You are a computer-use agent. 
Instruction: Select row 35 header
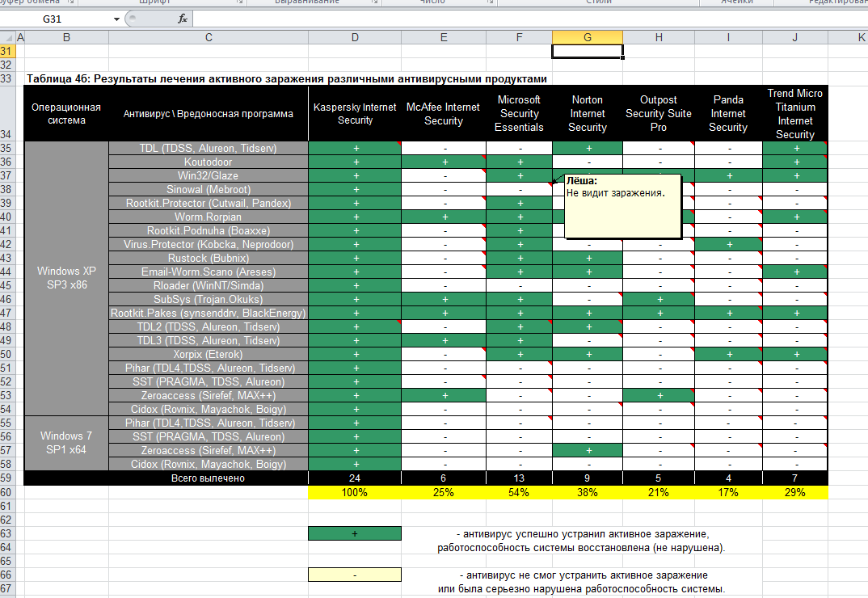pyautogui.click(x=7, y=148)
